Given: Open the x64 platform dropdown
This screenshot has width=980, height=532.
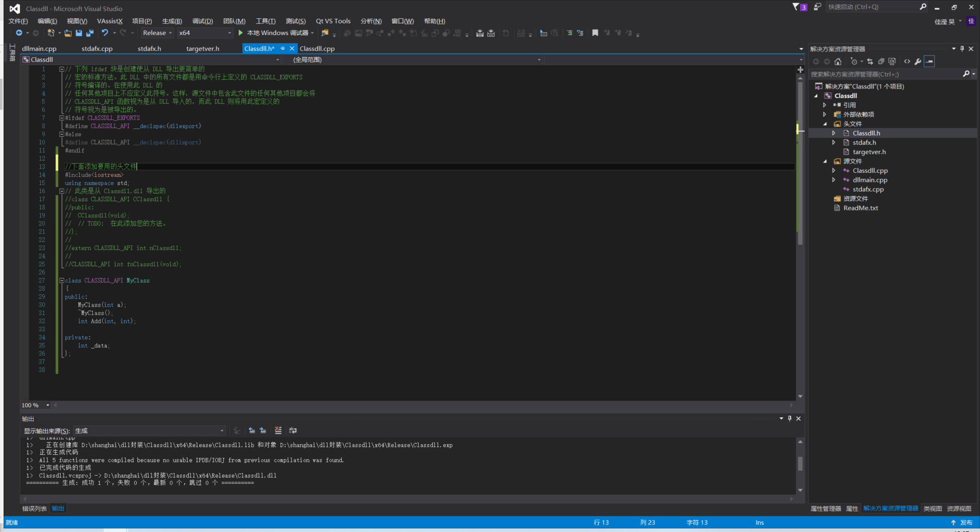Looking at the screenshot, I should 205,33.
